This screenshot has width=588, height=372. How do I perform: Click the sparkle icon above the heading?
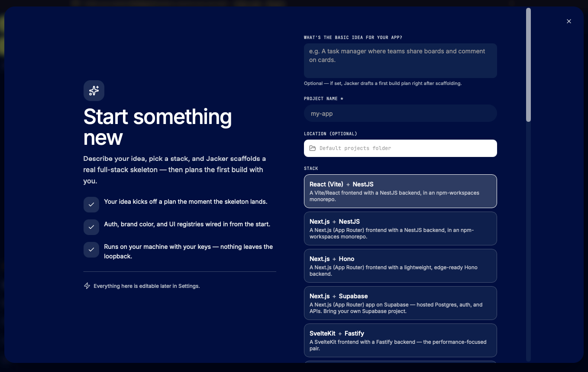(94, 91)
